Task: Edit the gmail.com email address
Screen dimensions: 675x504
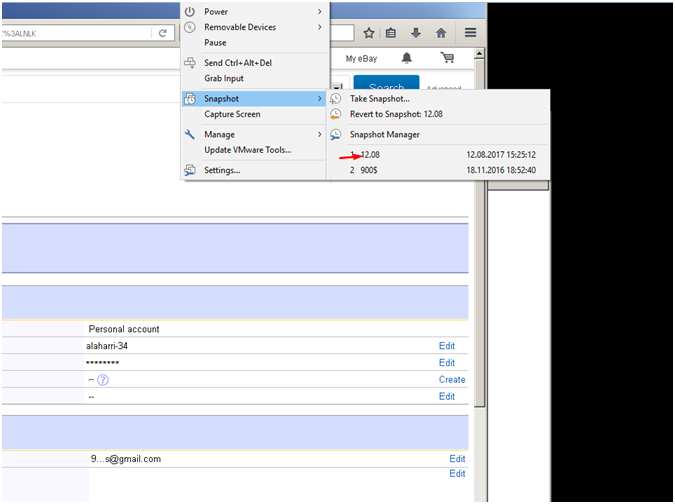Action: [x=457, y=459]
